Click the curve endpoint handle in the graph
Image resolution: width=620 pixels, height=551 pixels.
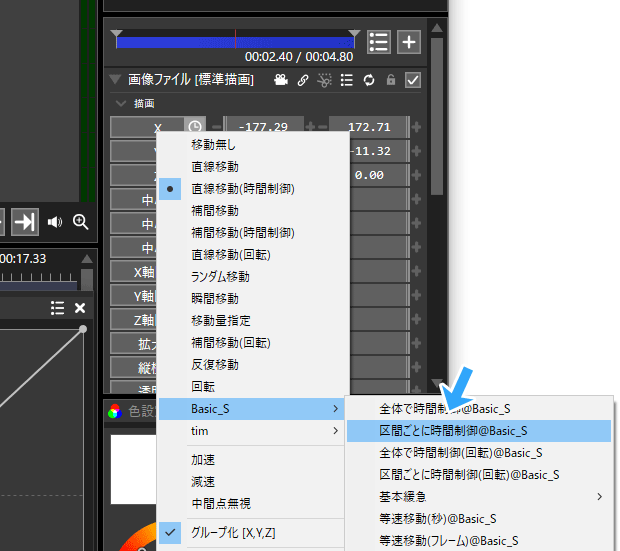(83, 329)
